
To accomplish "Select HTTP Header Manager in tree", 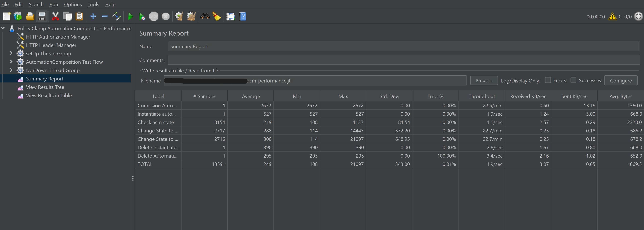I will [x=51, y=45].
